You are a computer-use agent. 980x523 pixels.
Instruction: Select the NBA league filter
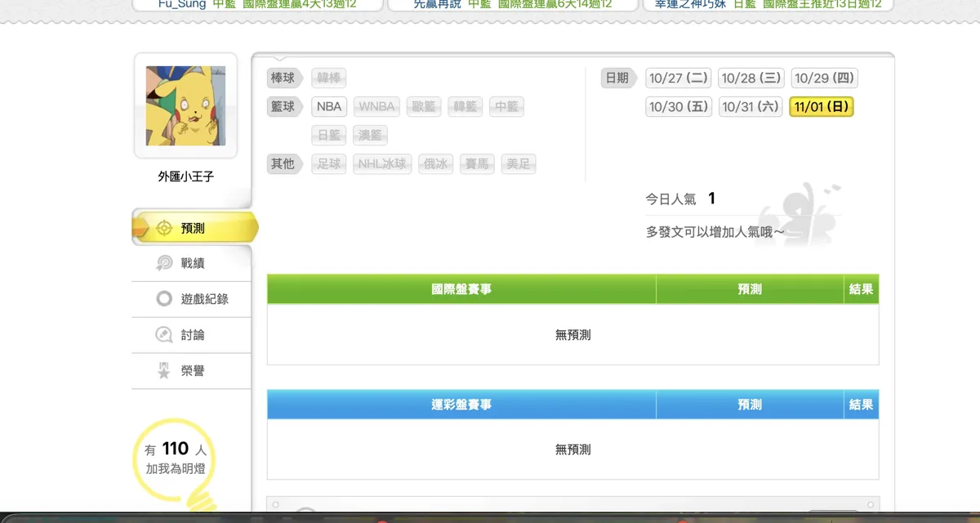pyautogui.click(x=330, y=106)
